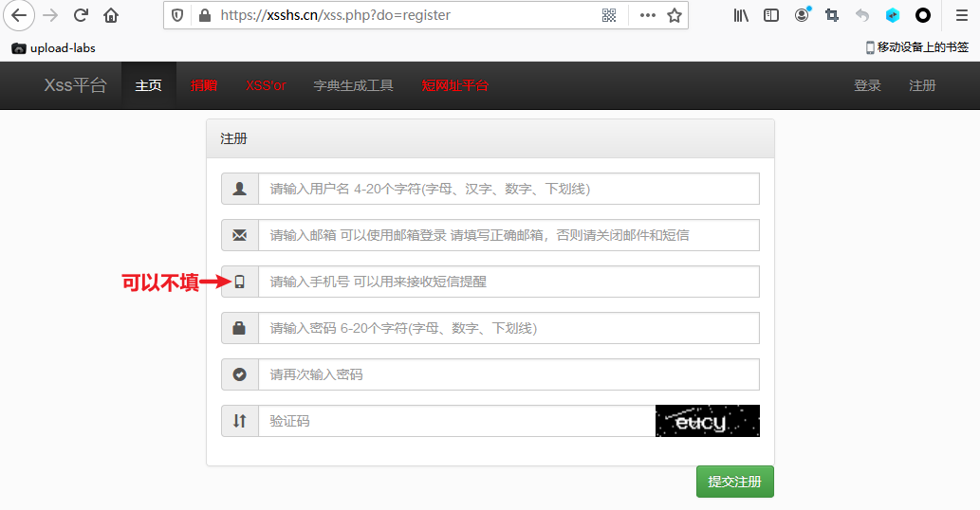Open the browser home page icon
Image resolution: width=980 pixels, height=510 pixels.
[x=111, y=15]
